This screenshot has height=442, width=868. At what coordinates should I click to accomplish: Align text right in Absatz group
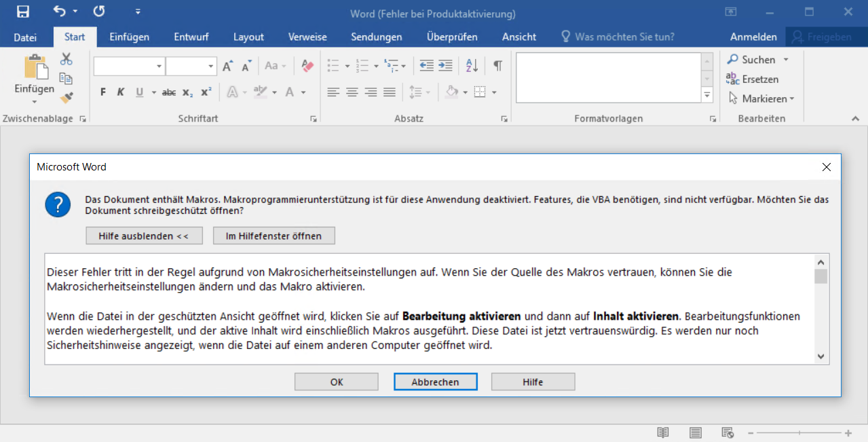(x=371, y=92)
